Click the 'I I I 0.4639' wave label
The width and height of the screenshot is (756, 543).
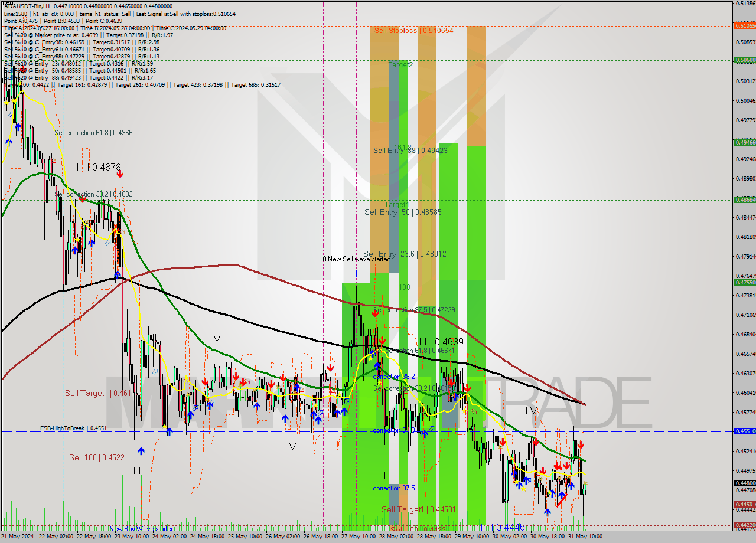pos(441,342)
